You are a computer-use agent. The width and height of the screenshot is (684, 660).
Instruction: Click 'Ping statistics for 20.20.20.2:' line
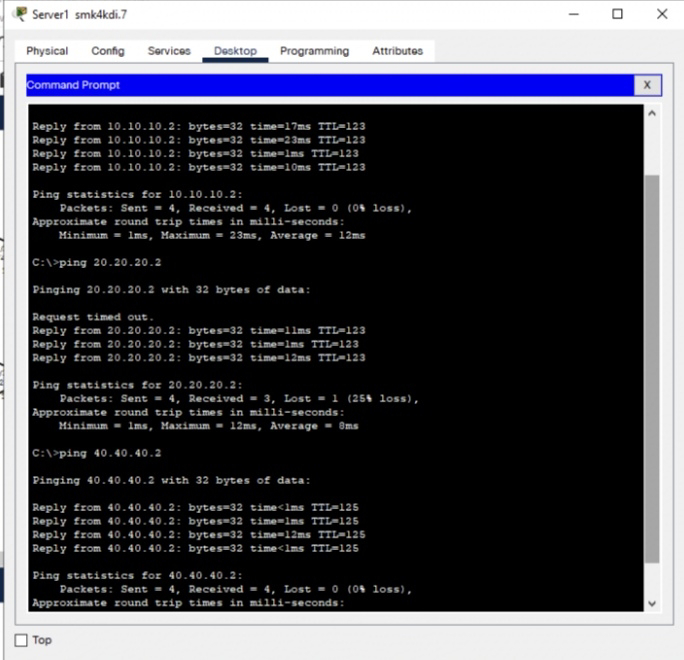coord(137,385)
